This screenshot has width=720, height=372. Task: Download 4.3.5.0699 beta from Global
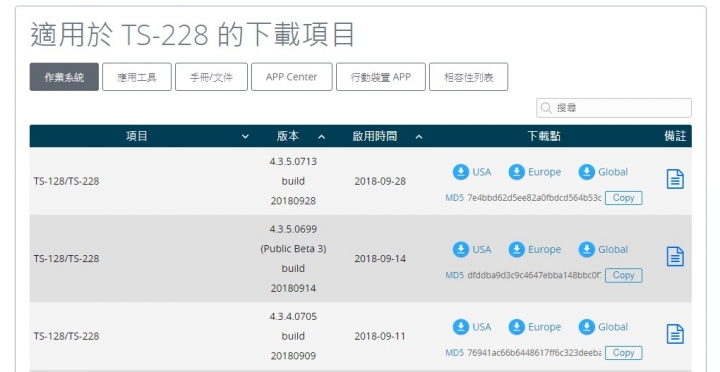tap(602, 250)
